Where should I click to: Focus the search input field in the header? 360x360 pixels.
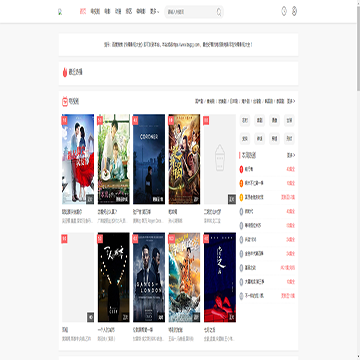(x=191, y=12)
